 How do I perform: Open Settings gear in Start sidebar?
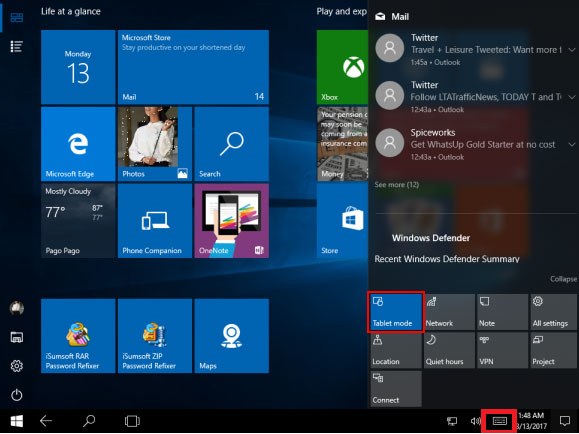pos(17,366)
